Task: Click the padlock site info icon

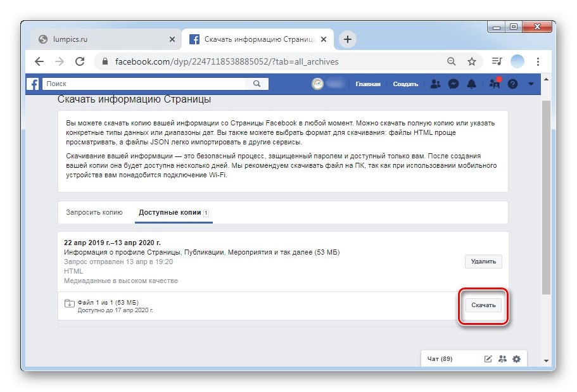Action: (x=105, y=61)
